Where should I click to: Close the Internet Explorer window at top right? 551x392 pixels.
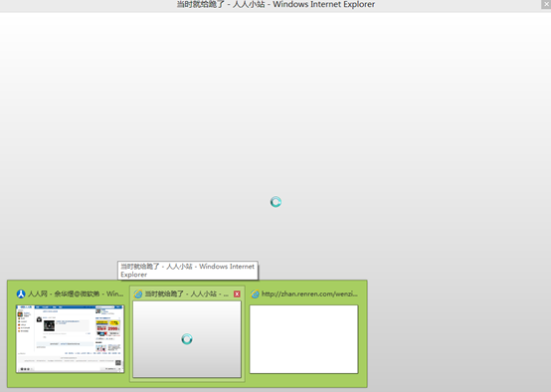546,4
